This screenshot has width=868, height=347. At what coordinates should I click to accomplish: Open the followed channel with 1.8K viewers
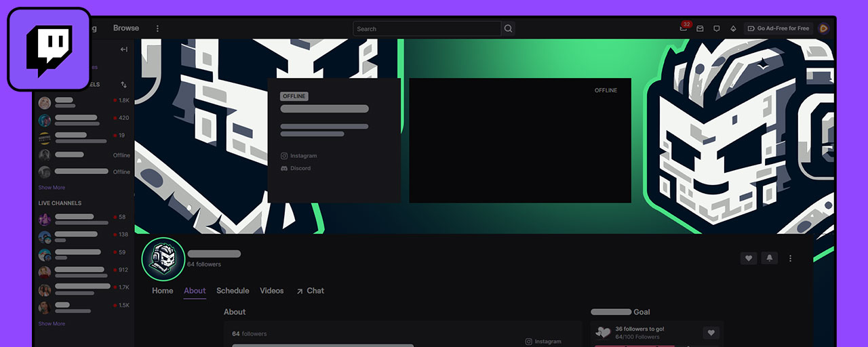pos(83,103)
